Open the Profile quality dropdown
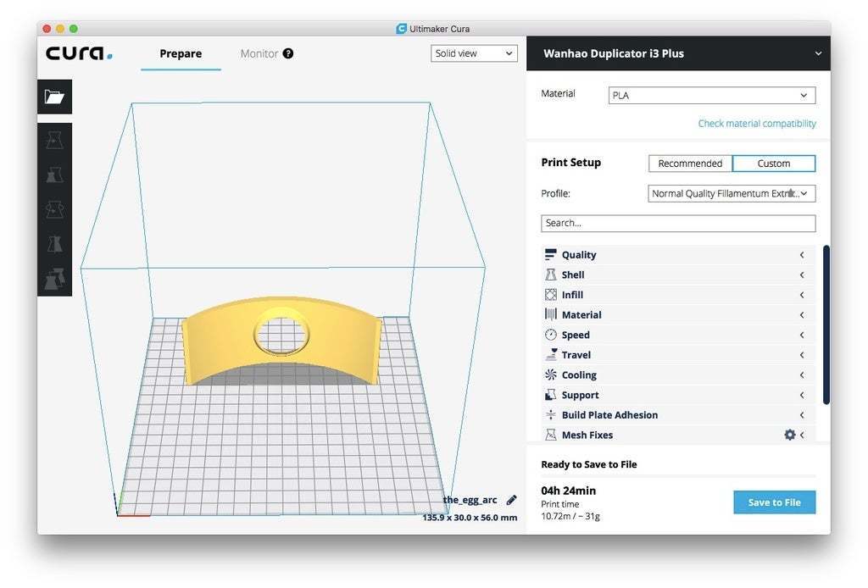Viewport: 868px width, 588px height. [732, 194]
